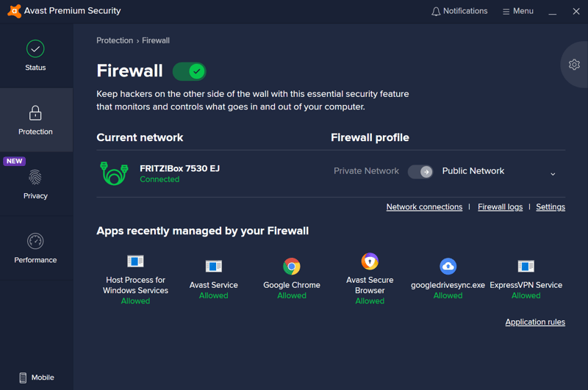Screen dimensions: 588x390
Task: Click the firewall Settings link
Action: point(551,207)
